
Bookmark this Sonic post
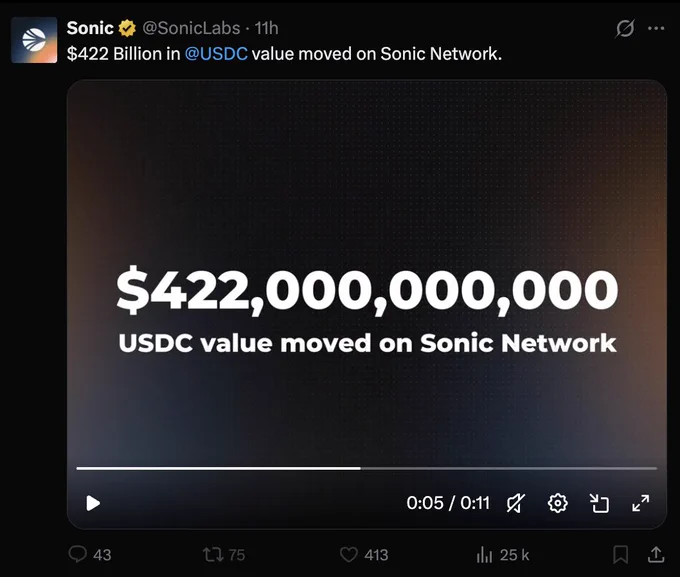coord(621,554)
